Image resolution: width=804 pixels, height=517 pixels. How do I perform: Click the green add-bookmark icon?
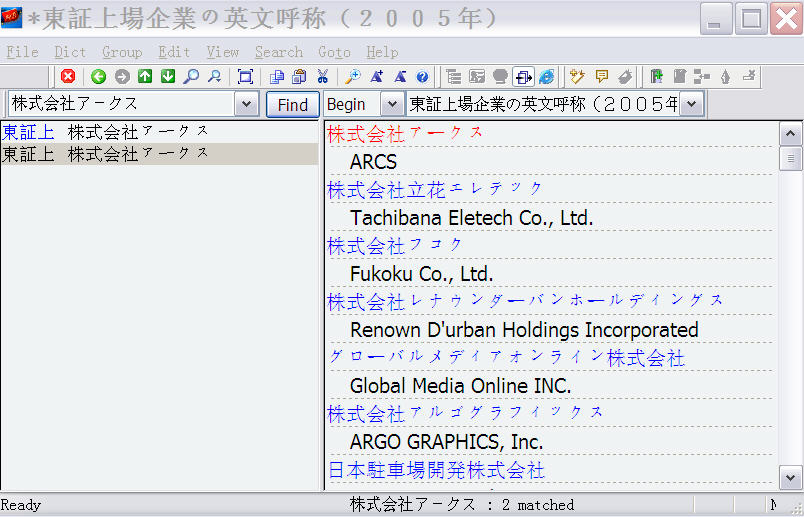click(x=656, y=77)
